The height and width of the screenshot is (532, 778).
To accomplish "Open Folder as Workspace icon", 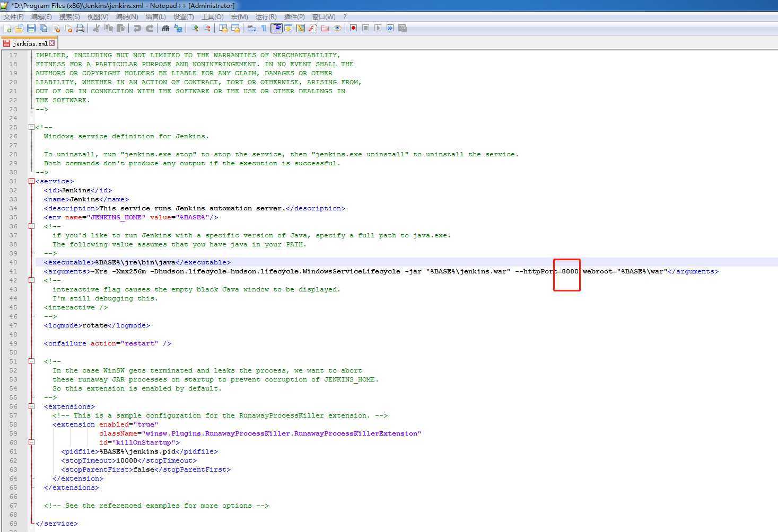I will tap(325, 28).
